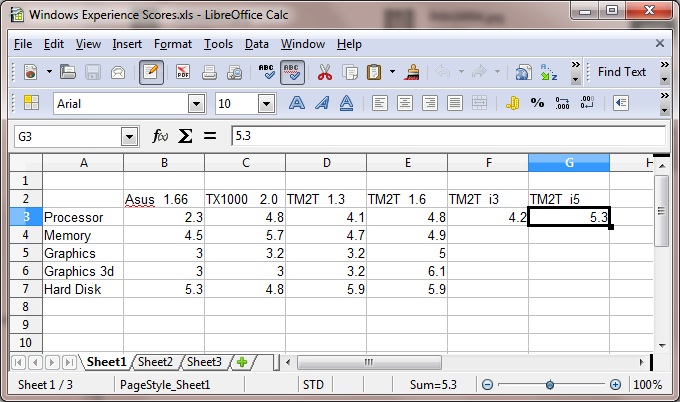Open the Font Size dropdown
Image resolution: width=680 pixels, height=402 pixels.
click(266, 104)
